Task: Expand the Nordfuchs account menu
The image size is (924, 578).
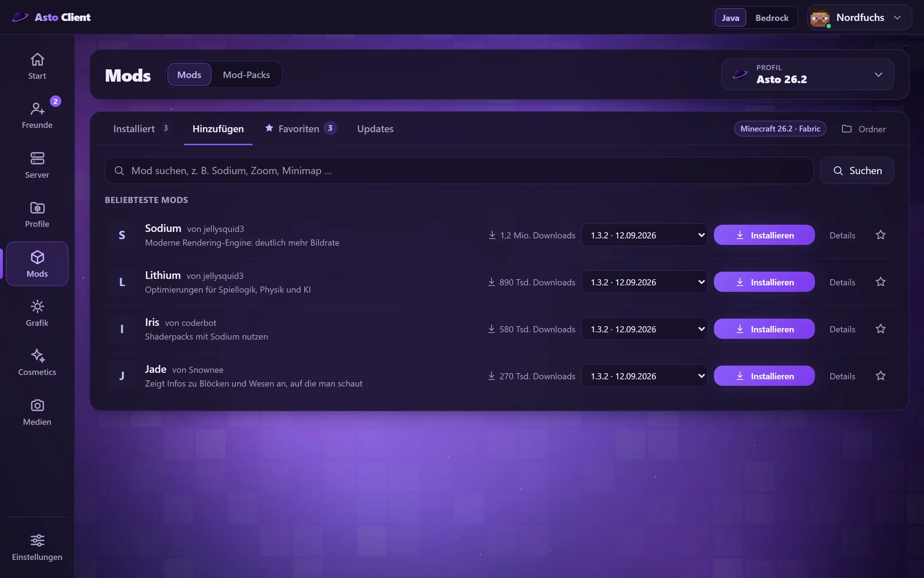Action: tap(859, 18)
